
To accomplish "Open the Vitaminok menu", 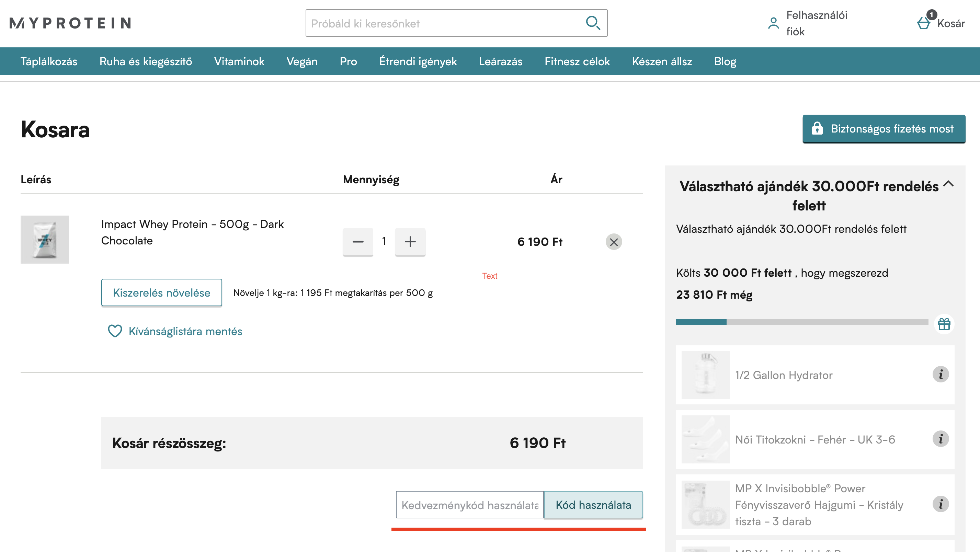I will [x=239, y=61].
